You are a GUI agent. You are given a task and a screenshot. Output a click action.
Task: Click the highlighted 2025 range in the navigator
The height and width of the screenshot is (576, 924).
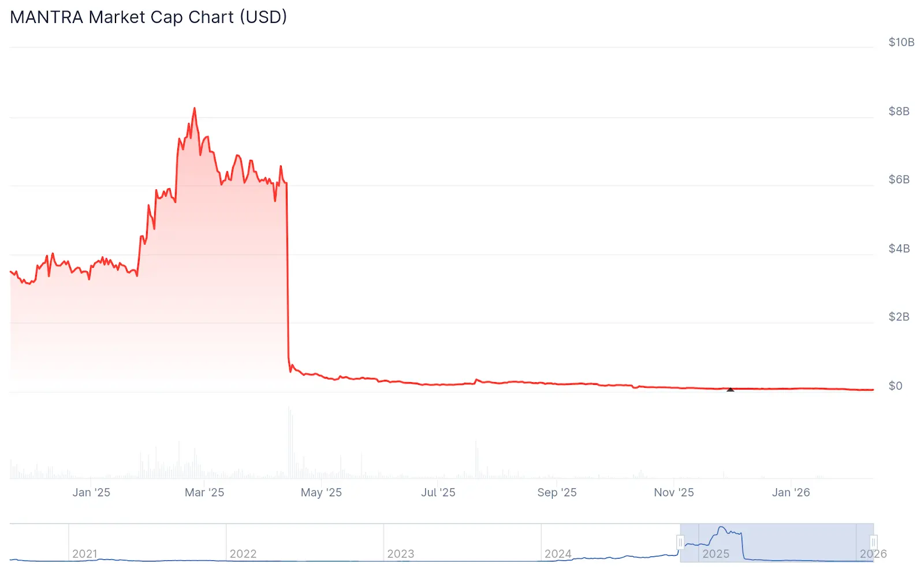click(777, 543)
